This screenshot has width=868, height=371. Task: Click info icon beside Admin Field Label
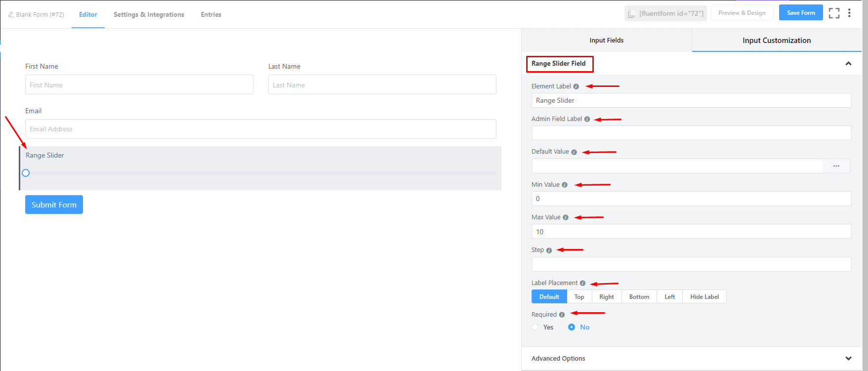coord(587,119)
